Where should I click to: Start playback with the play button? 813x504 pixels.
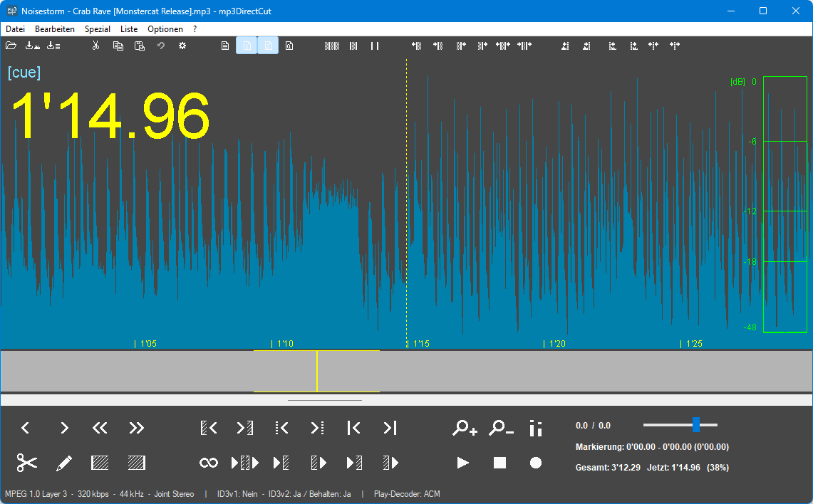[x=463, y=463]
